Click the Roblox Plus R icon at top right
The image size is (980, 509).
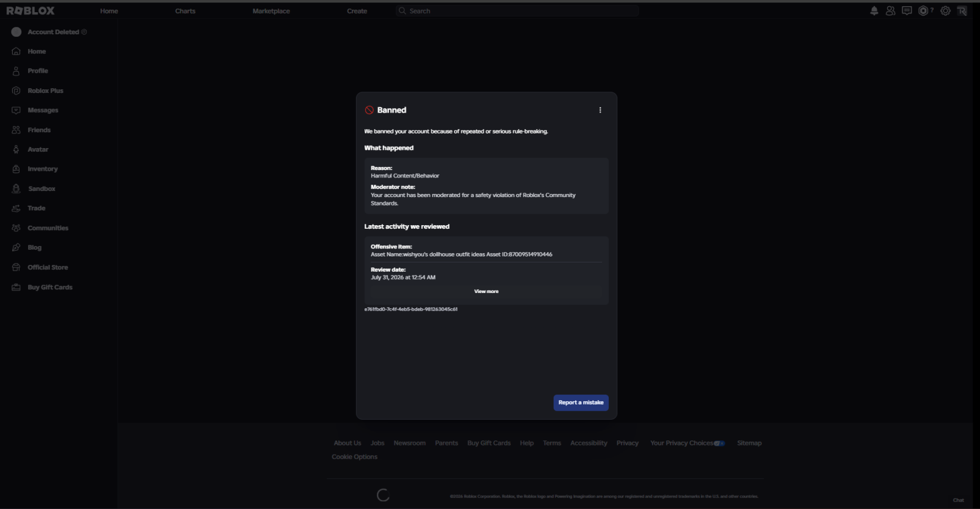962,11
